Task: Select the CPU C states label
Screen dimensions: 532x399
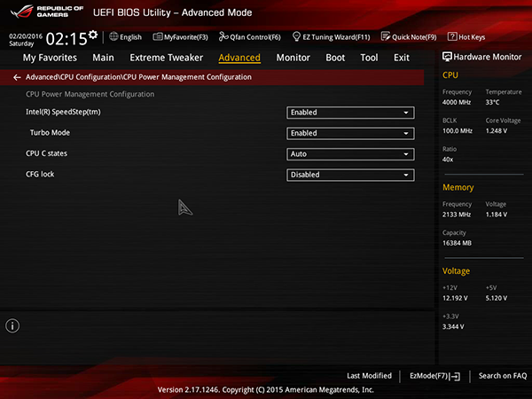Action: (46, 153)
